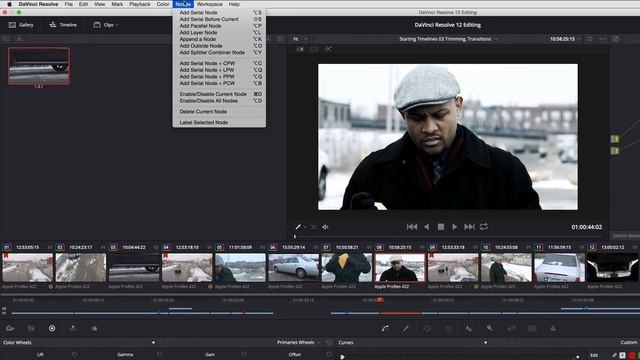Open the timeline name dropdown above viewer
The height and width of the screenshot is (360, 640).
(448, 39)
